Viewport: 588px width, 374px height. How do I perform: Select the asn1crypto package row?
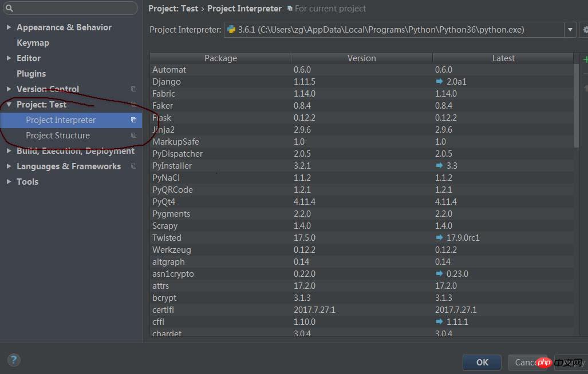361,273
